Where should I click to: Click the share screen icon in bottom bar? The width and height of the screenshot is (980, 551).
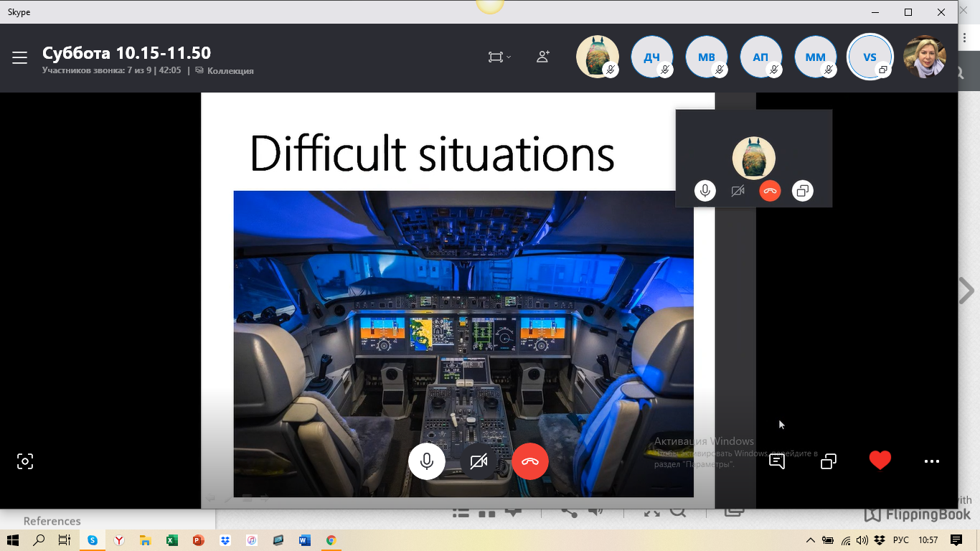[829, 461]
